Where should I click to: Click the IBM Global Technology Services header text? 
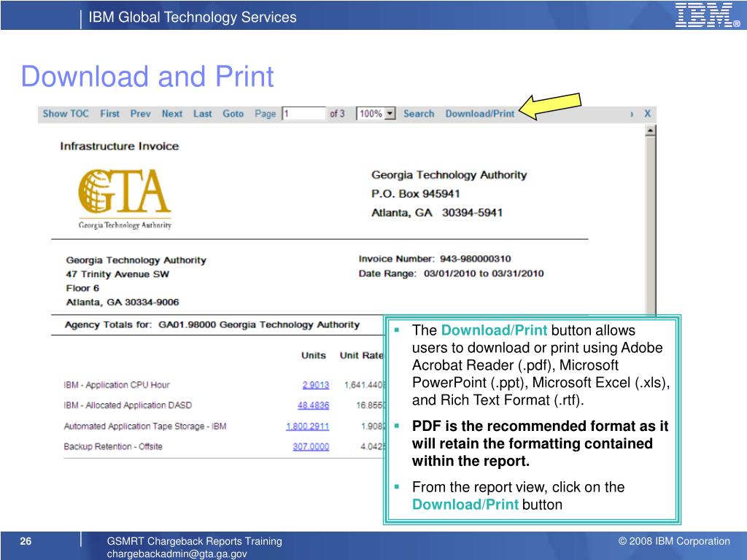[x=193, y=17]
